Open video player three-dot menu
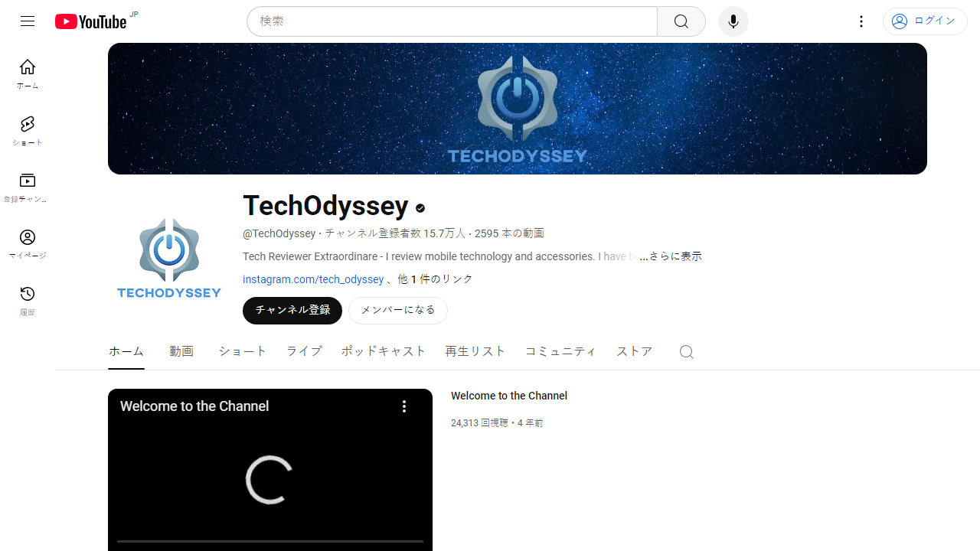The height and width of the screenshot is (551, 980). click(404, 406)
